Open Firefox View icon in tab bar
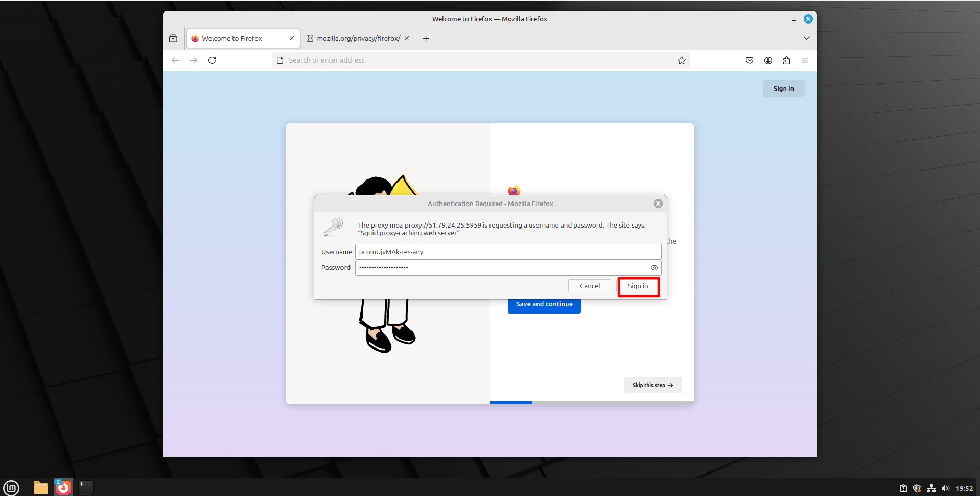The height and width of the screenshot is (496, 980). (173, 38)
